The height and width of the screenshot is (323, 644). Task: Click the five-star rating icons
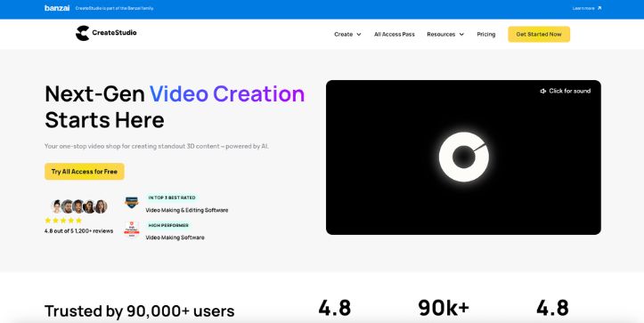63,221
